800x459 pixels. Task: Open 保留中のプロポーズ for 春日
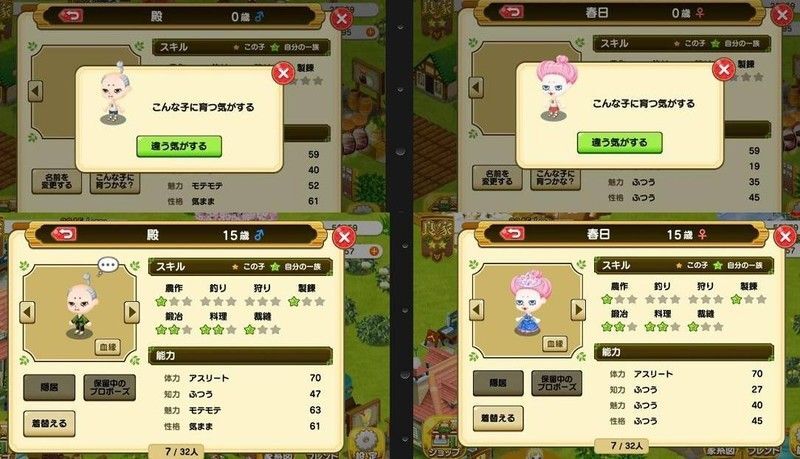557,383
